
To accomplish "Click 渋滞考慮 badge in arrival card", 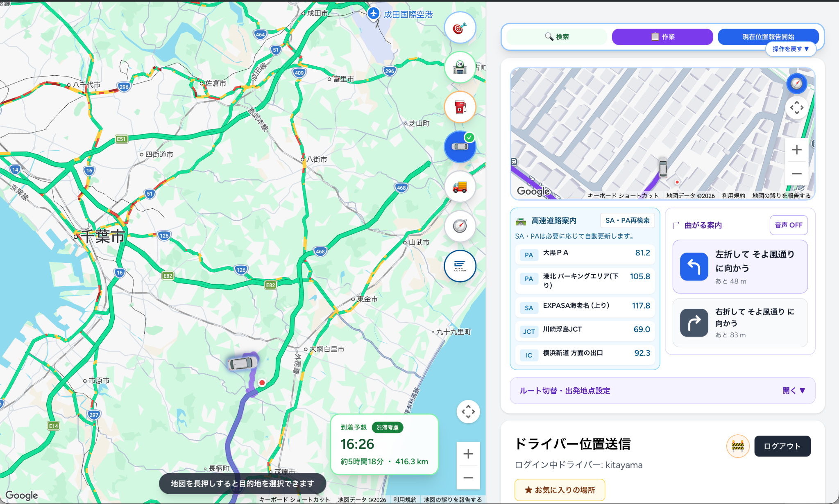I will click(x=387, y=427).
